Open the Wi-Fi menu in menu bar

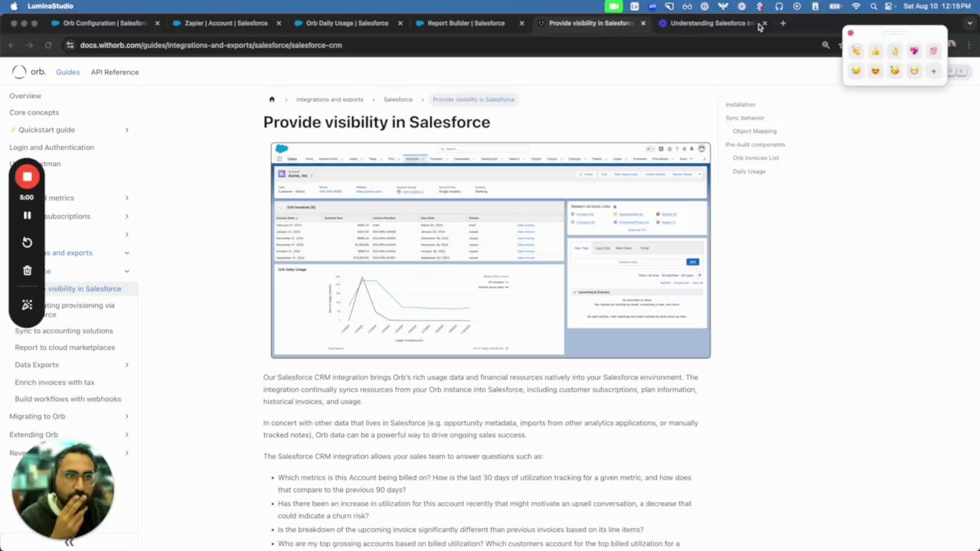pos(856,6)
